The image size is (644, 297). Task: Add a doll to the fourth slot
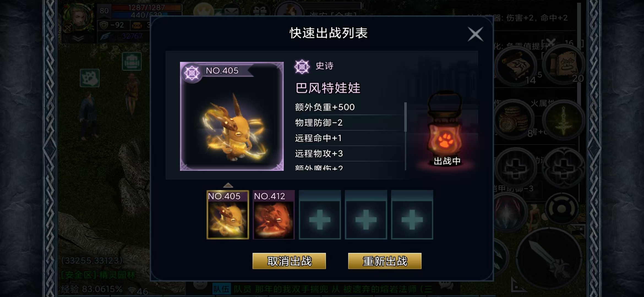pos(366,215)
